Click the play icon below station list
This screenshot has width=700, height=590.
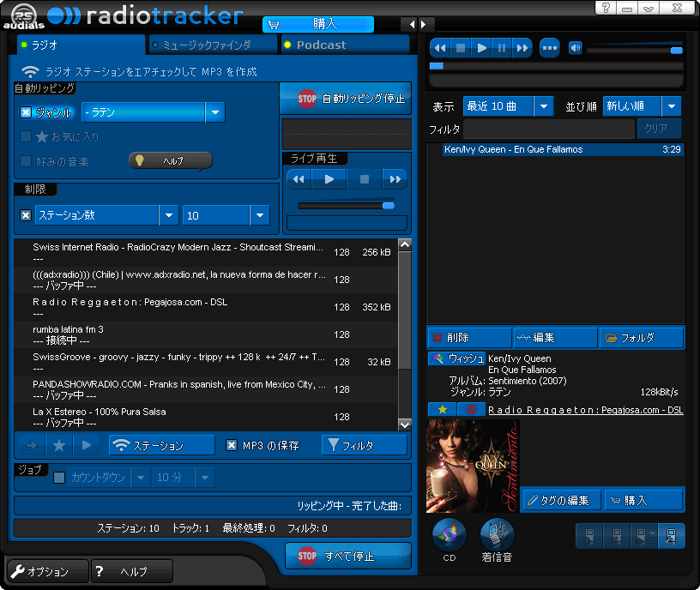pos(86,445)
